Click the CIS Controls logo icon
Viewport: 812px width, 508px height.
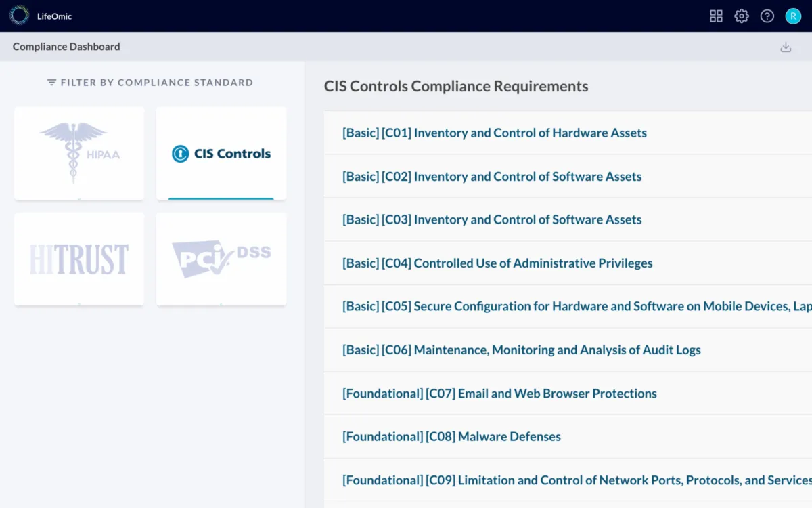point(180,154)
